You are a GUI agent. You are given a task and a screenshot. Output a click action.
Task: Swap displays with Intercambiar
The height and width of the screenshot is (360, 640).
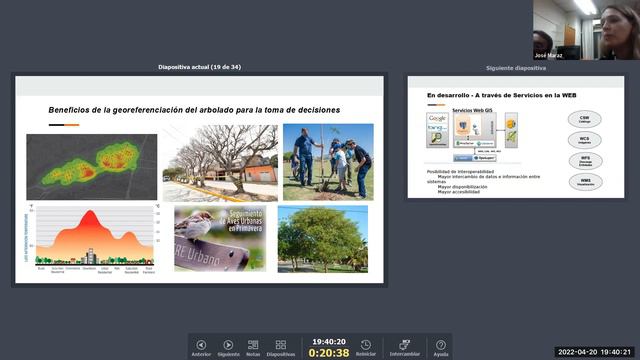point(404,348)
